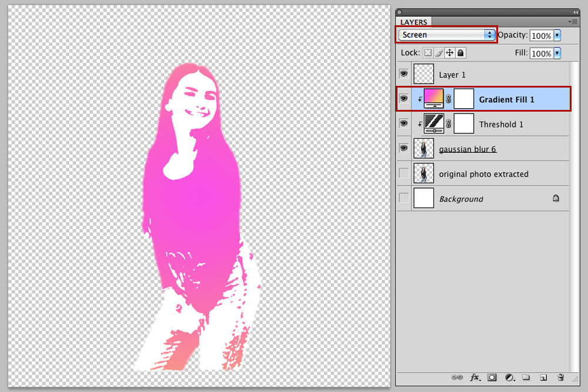Viewport: 588px width, 392px height.
Task: Select the Threshold 1 layer mask
Action: [464, 123]
